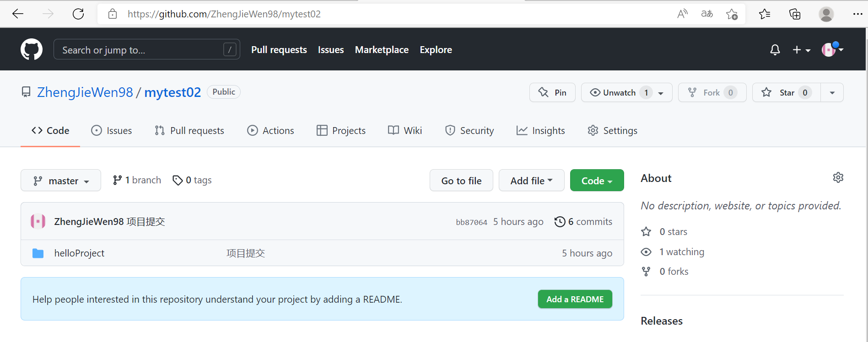868x342 pixels.
Task: Switch to the Settings tab
Action: tap(612, 131)
